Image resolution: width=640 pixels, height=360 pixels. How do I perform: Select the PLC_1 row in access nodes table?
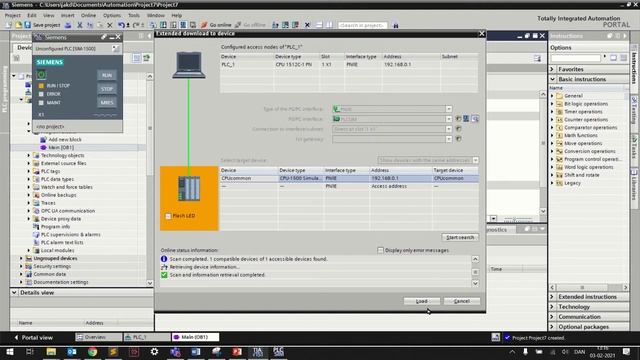[x=349, y=64]
